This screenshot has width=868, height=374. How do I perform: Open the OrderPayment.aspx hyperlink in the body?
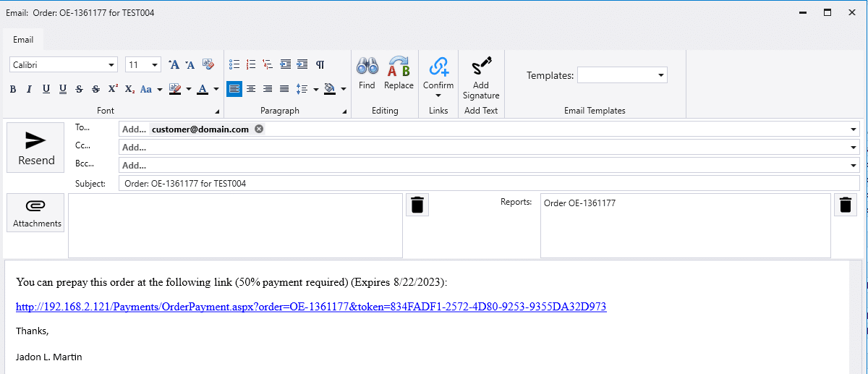click(x=311, y=307)
